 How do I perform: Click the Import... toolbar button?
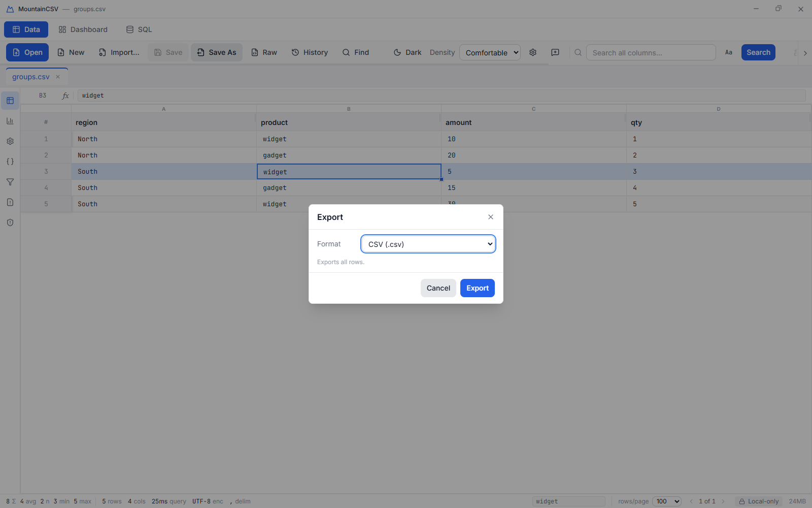pos(119,52)
